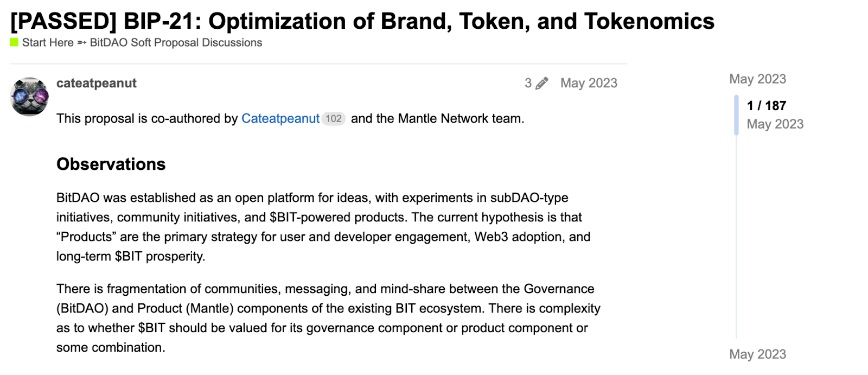Screen dimensions: 868x375
Task: Jump to the timeline's bottom May 2023 date
Action: [757, 354]
